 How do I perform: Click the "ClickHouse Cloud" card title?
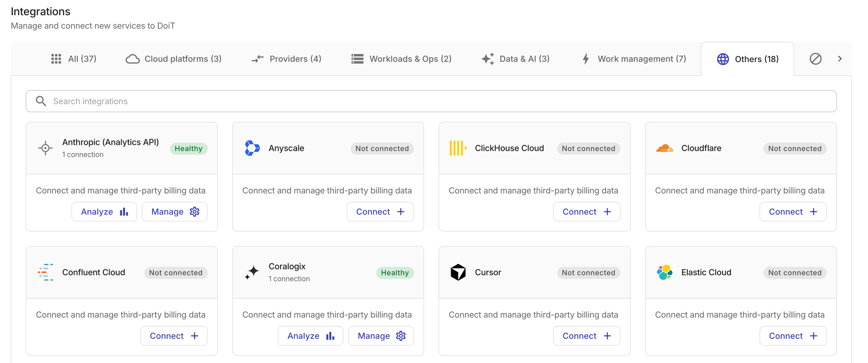[x=510, y=148]
